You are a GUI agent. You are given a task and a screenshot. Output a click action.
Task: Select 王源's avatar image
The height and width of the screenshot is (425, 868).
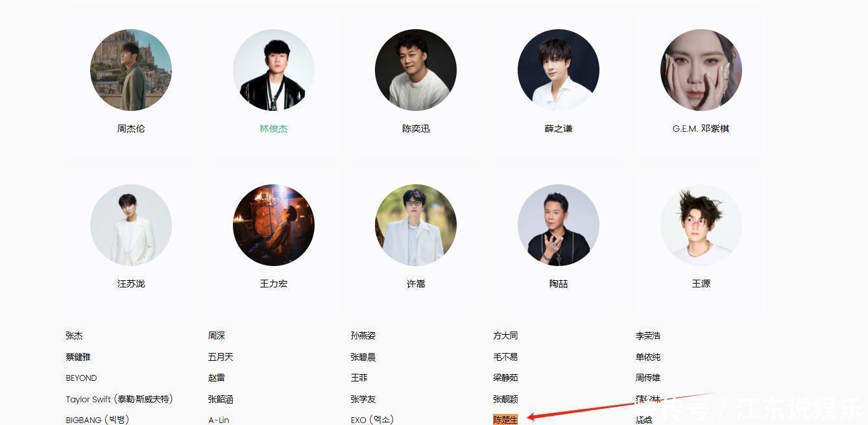(701, 225)
